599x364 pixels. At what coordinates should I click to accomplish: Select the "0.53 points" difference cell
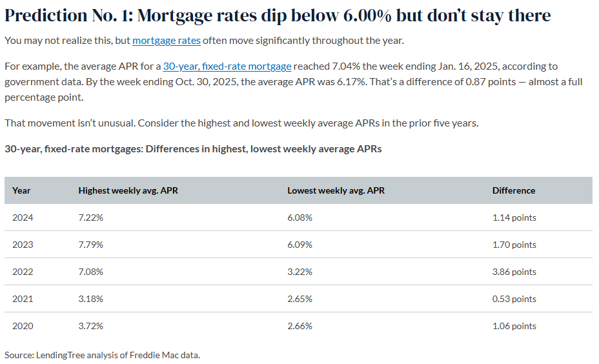click(x=514, y=299)
